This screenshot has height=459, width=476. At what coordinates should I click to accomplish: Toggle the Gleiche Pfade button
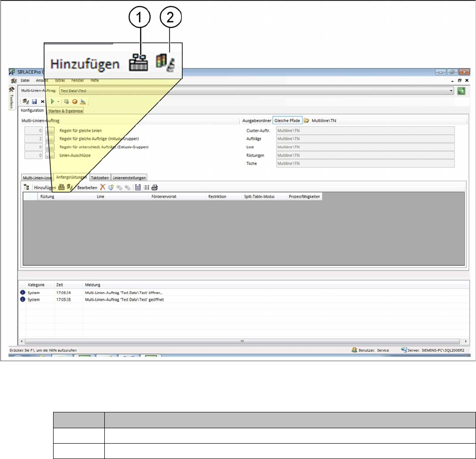287,120
